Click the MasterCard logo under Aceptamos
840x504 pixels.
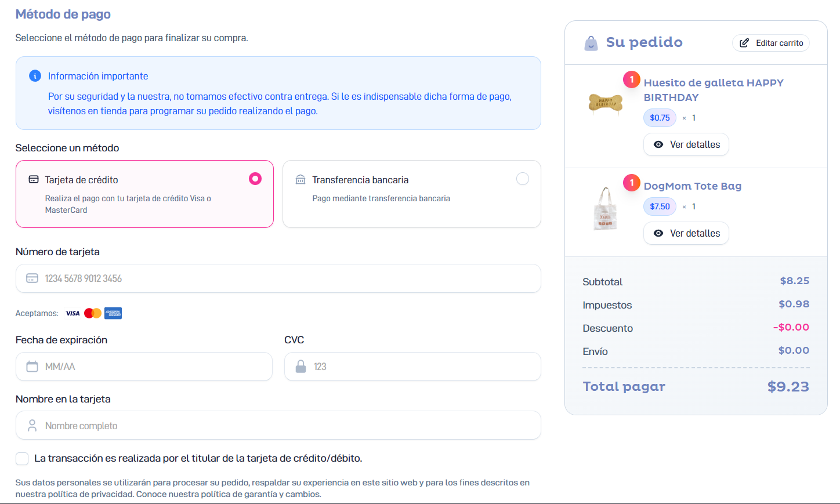click(93, 313)
